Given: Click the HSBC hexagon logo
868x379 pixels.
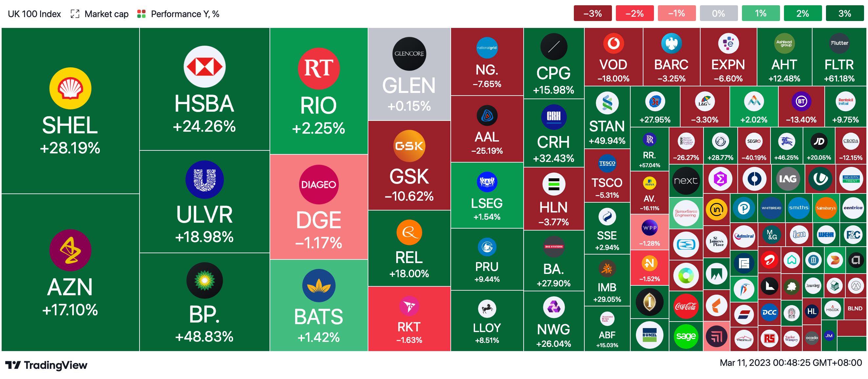Looking at the screenshot, I should (x=205, y=67).
